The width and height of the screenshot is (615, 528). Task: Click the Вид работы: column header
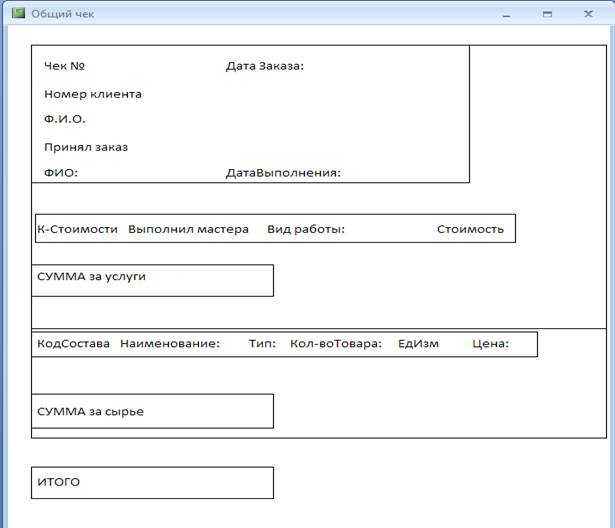[306, 229]
